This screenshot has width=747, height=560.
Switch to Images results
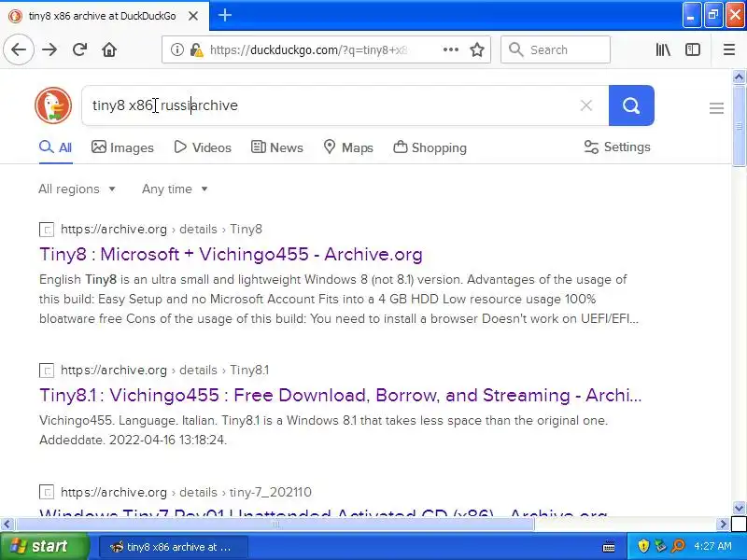pos(123,147)
